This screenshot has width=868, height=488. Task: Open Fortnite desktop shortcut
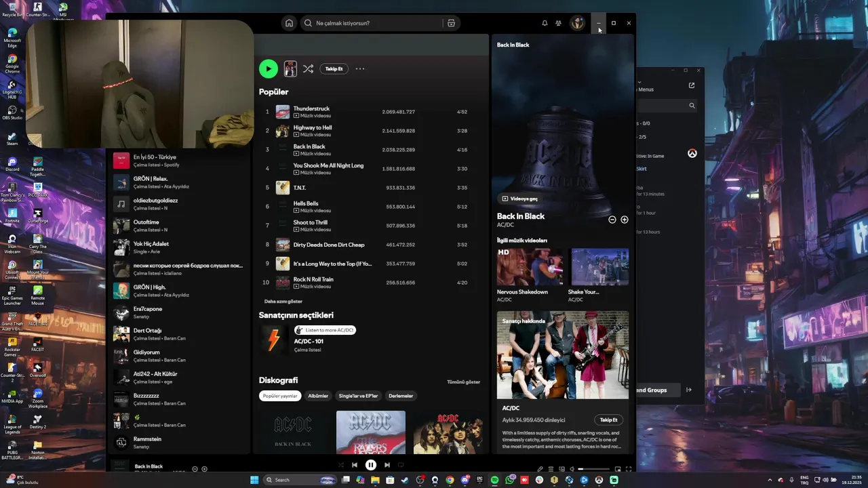12,214
